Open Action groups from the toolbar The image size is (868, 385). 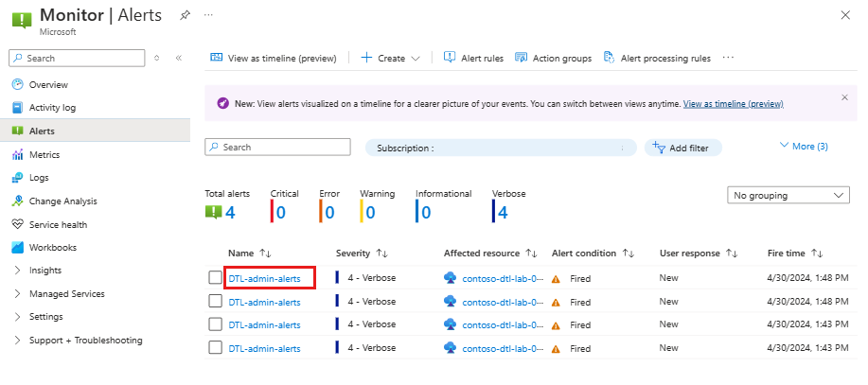tap(553, 58)
